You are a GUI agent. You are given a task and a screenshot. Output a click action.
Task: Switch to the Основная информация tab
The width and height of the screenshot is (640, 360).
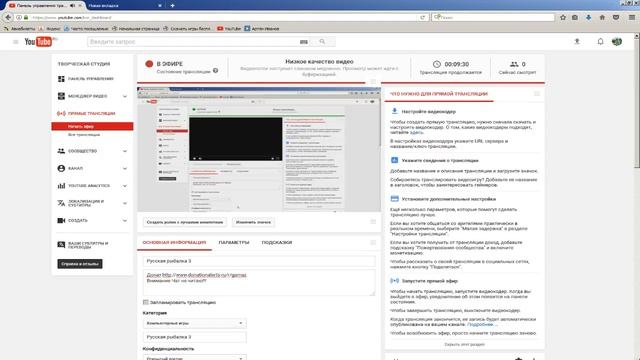pos(174,242)
